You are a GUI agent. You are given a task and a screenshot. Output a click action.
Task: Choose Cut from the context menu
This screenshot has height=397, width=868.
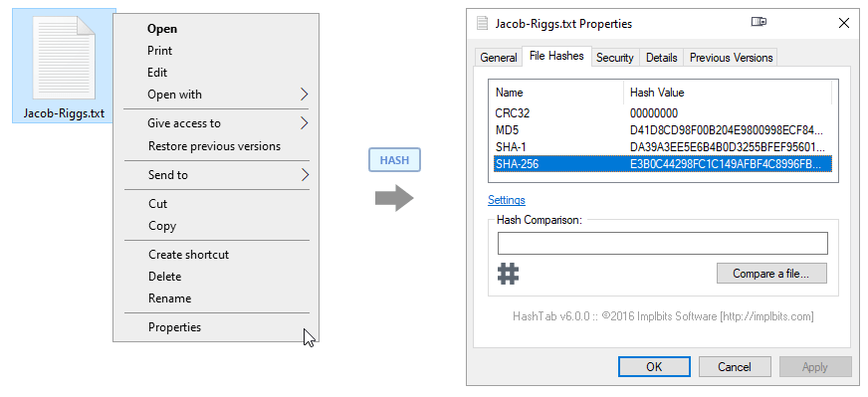coord(157,204)
